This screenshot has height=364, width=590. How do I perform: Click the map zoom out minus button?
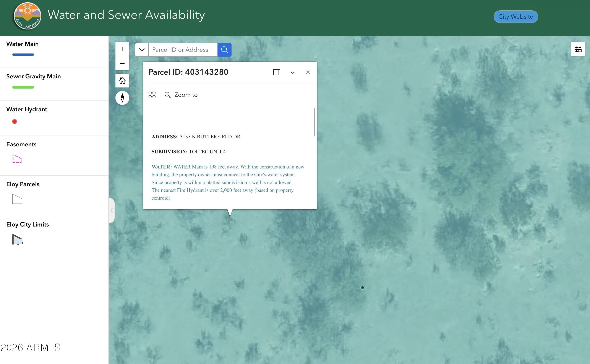coord(122,63)
